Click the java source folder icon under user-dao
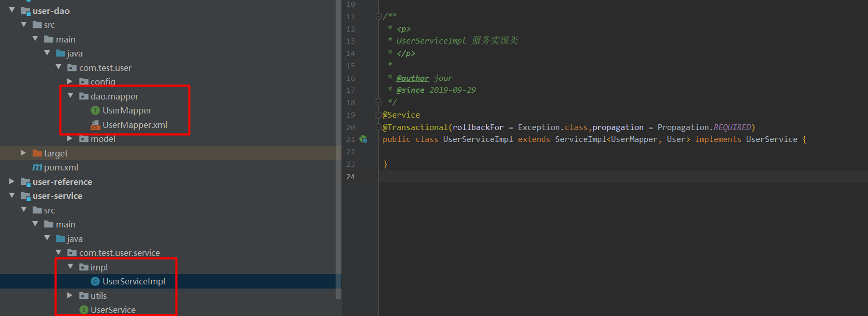Image resolution: width=868 pixels, height=316 pixels. tap(61, 53)
